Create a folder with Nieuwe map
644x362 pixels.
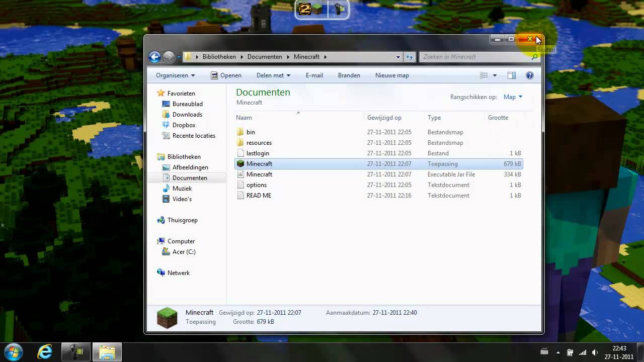coord(392,75)
